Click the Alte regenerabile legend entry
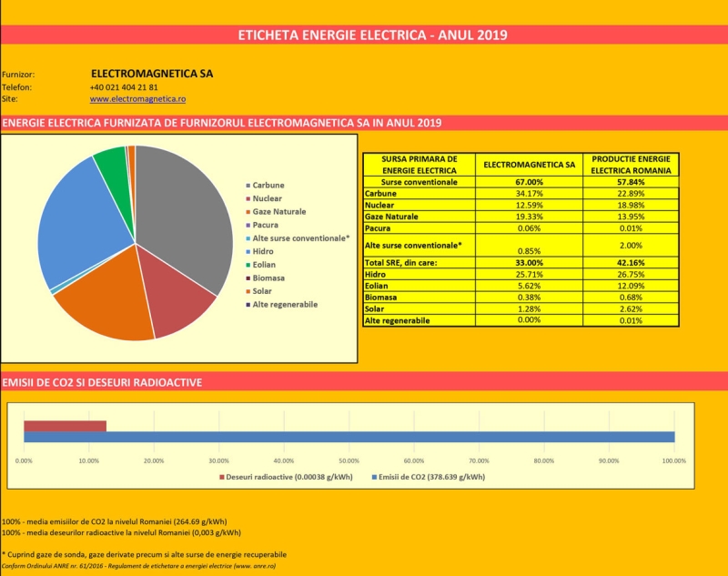The width and height of the screenshot is (728, 576). (x=281, y=305)
